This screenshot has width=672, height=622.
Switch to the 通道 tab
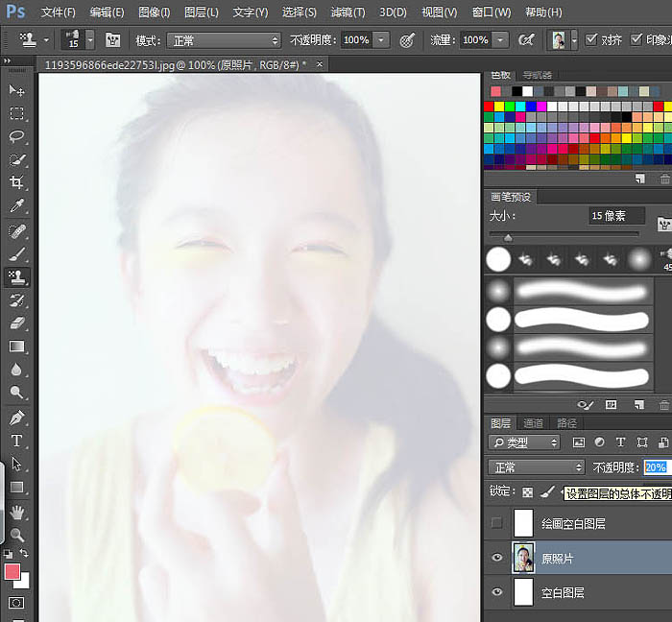click(534, 422)
